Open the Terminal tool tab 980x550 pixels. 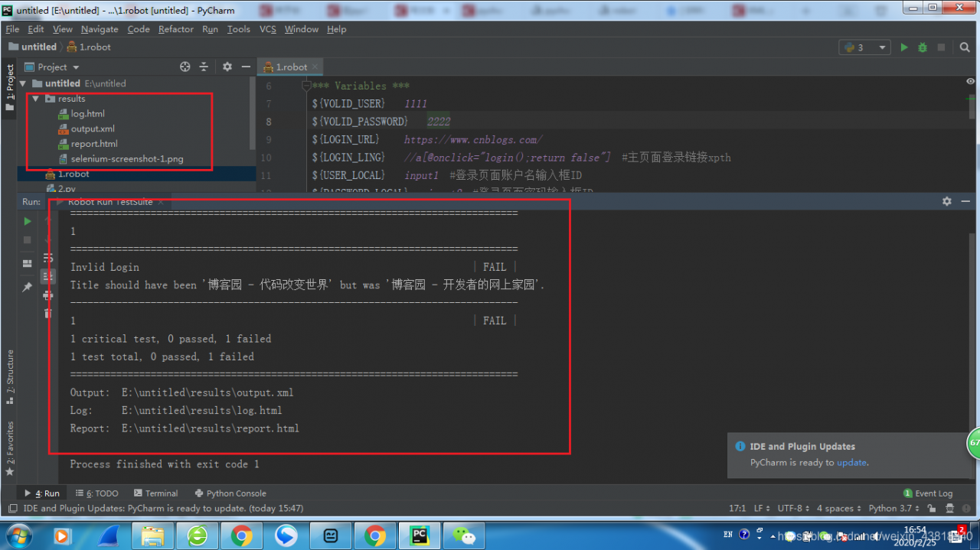coord(156,493)
